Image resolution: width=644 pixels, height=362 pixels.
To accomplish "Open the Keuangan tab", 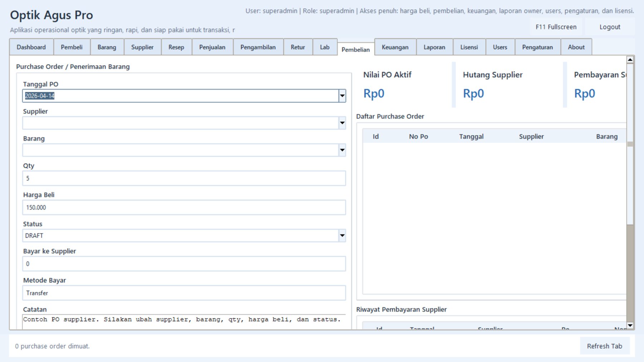I will click(395, 47).
